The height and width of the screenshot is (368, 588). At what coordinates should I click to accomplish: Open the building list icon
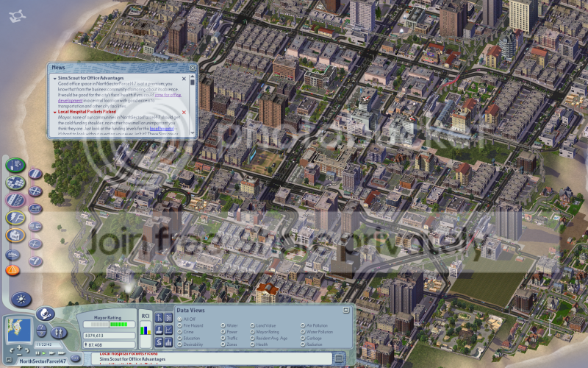tap(168, 318)
